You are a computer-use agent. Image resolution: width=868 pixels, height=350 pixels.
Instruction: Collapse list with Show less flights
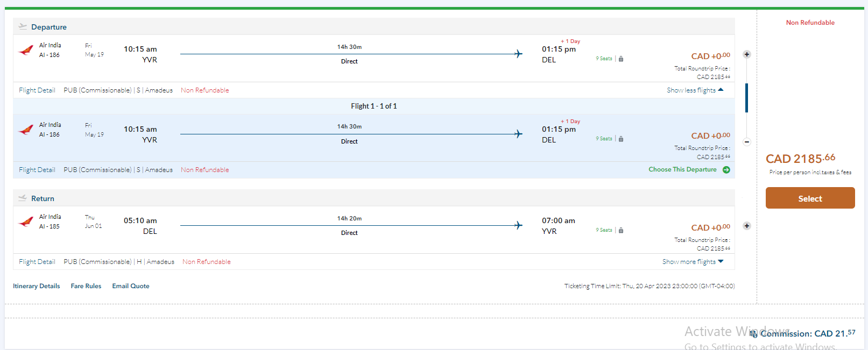[x=695, y=90]
